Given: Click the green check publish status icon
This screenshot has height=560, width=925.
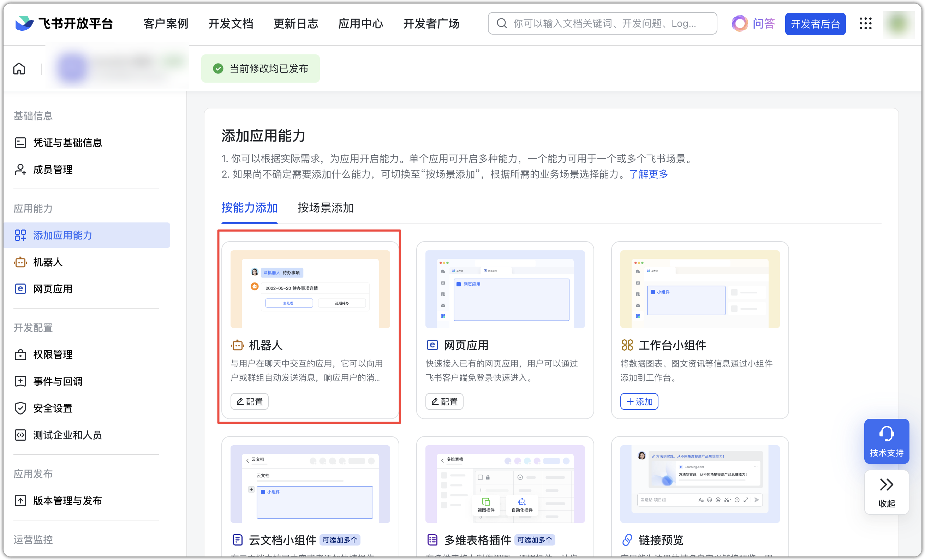Looking at the screenshot, I should [x=218, y=68].
